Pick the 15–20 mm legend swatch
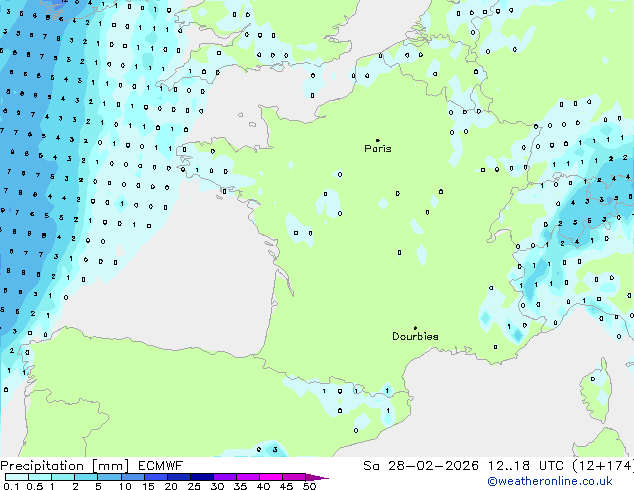The image size is (634, 490). point(155,477)
